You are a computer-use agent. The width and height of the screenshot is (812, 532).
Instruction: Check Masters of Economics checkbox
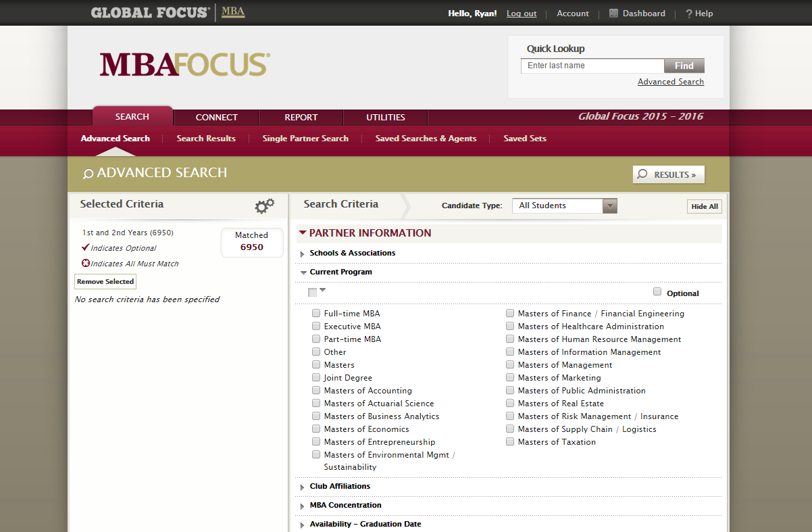[x=316, y=429]
